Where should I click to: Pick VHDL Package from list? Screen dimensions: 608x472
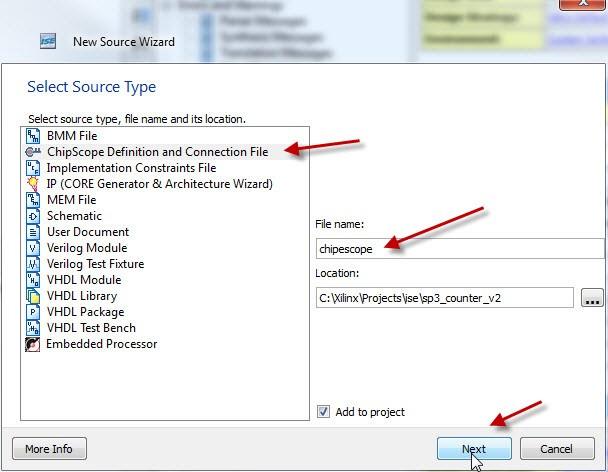86,312
